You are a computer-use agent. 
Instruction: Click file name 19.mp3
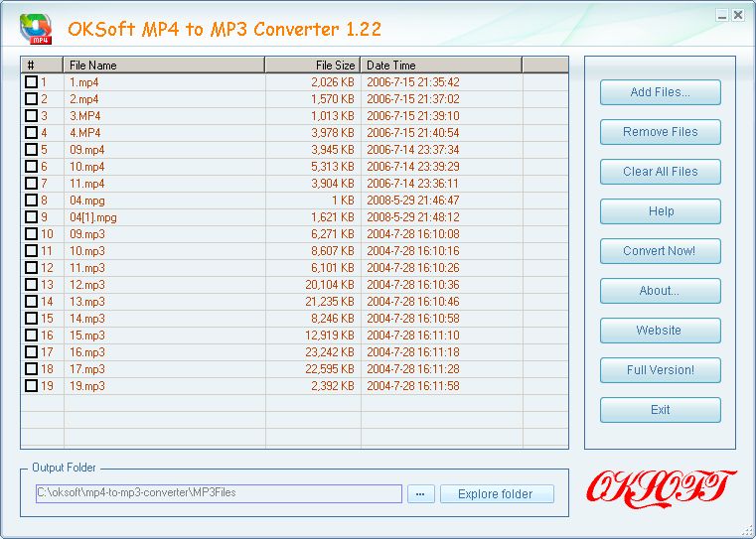tap(86, 386)
